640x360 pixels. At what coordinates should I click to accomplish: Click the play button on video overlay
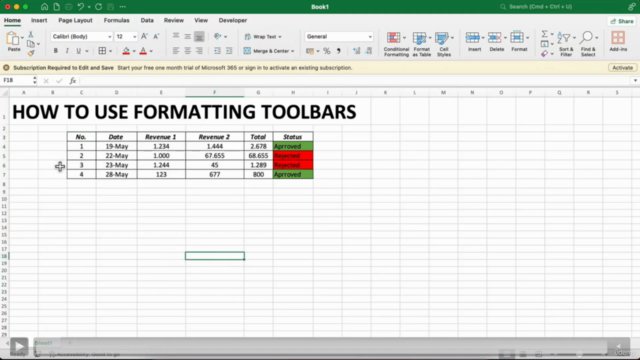pyautogui.click(x=19, y=347)
